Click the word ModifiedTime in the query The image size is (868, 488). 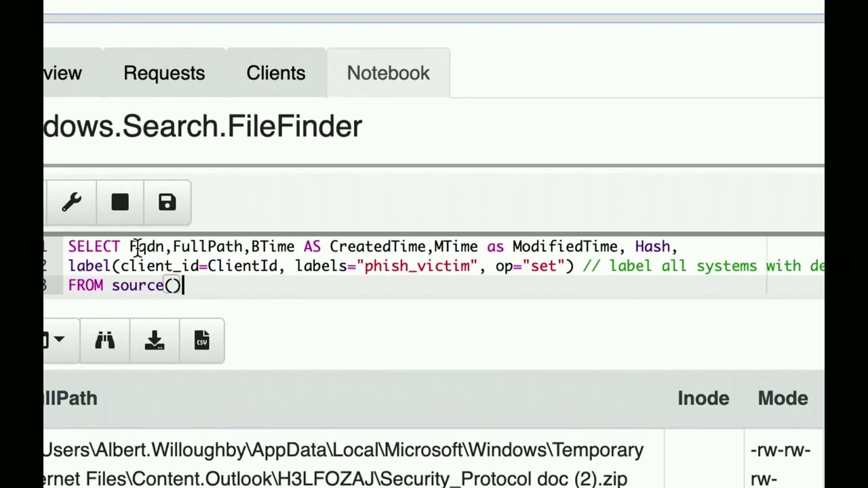(x=565, y=247)
